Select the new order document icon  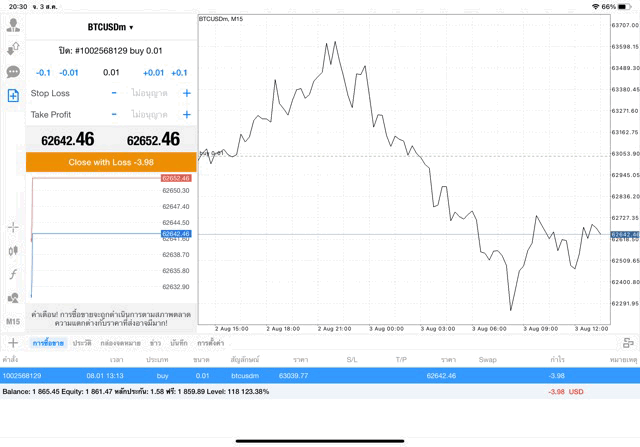(x=13, y=96)
